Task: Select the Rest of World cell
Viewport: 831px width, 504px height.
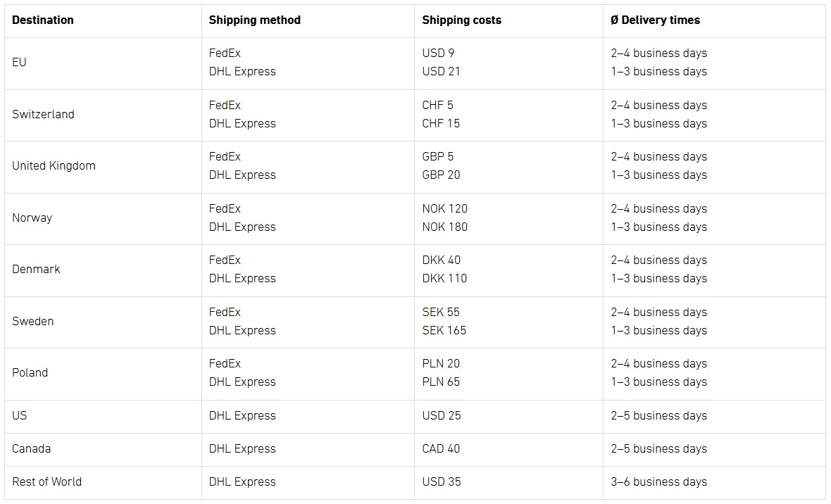Action: [46, 481]
